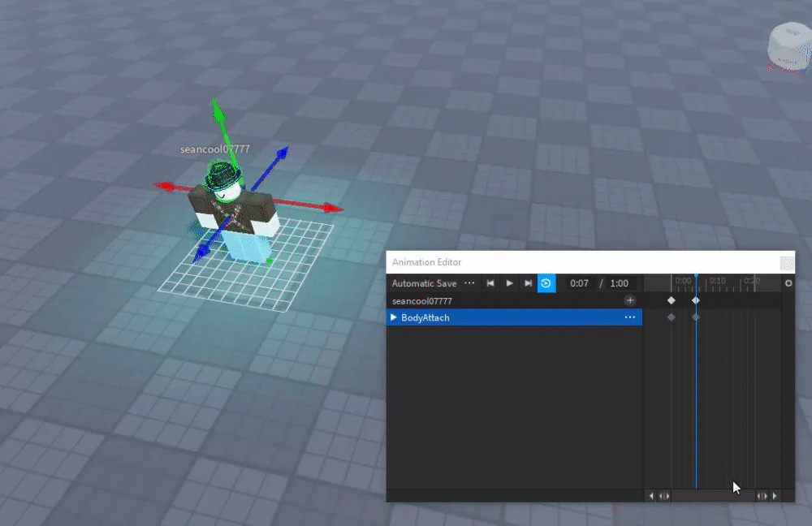812x526 pixels.
Task: Click the view selector cube in the corner
Action: click(x=788, y=47)
